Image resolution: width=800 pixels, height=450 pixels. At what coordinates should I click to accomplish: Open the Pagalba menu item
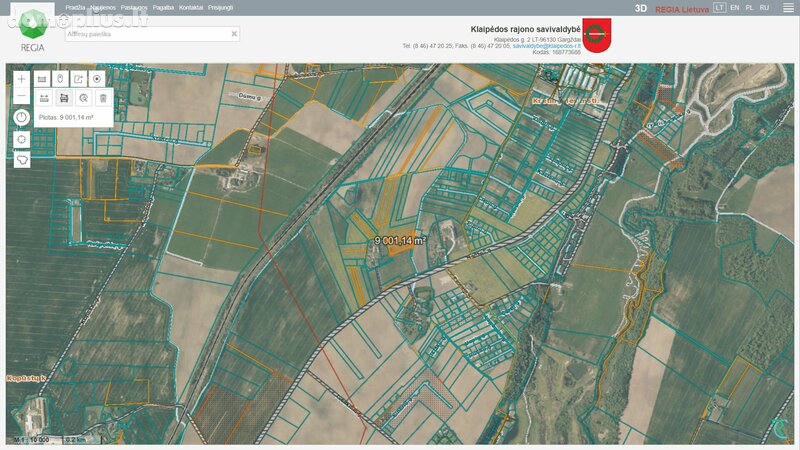click(x=163, y=8)
